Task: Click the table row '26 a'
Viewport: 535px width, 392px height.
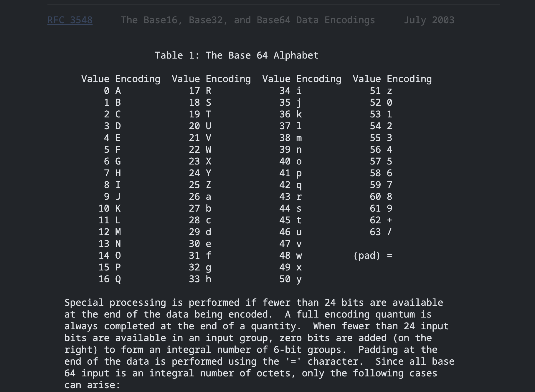Action: click(x=200, y=197)
